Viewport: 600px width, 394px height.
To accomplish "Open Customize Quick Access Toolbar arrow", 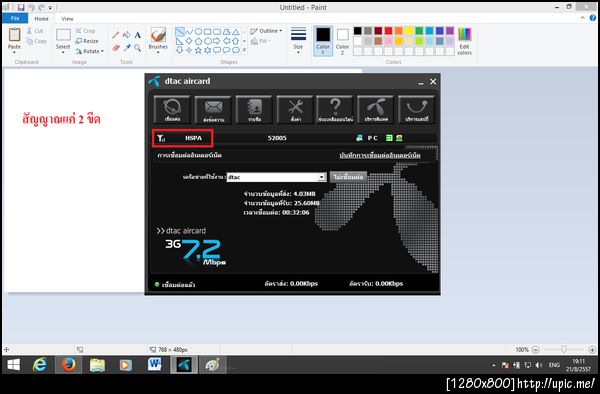I will point(50,8).
